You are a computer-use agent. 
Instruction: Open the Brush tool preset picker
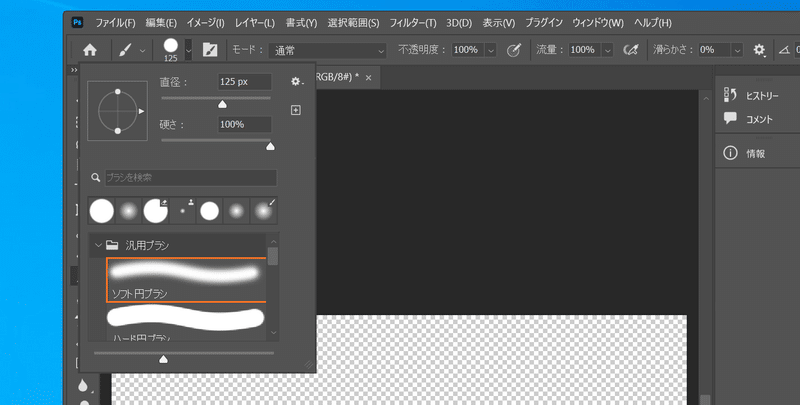point(126,50)
